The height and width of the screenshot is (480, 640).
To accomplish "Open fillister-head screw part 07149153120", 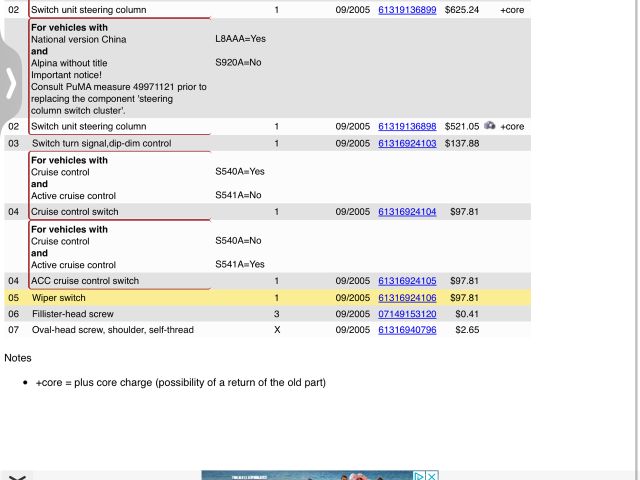I will pyautogui.click(x=407, y=314).
